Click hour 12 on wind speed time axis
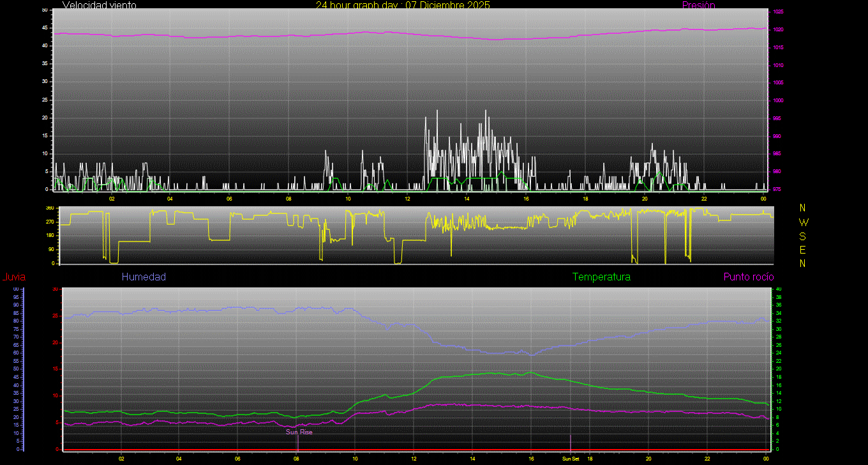 (x=407, y=198)
